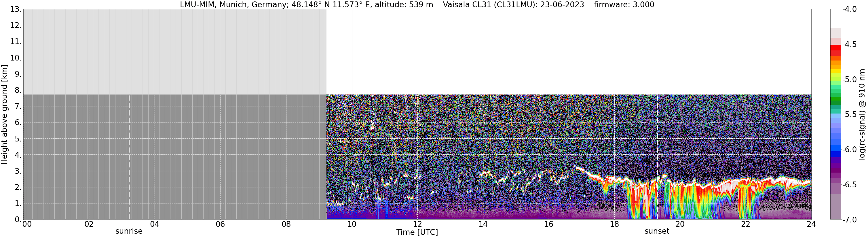This screenshot has width=868, height=238.
Task: Click the dark gray missing-data block before 09 UTC
Action: pyautogui.click(x=175, y=157)
